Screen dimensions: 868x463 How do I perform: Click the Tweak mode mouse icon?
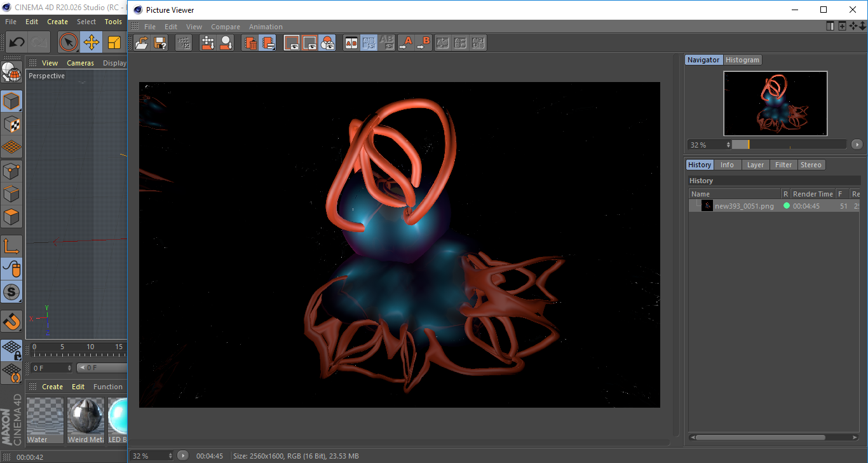(x=11, y=269)
